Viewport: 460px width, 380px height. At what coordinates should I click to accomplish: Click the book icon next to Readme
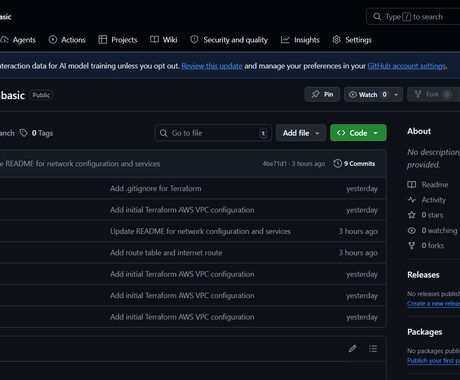412,185
